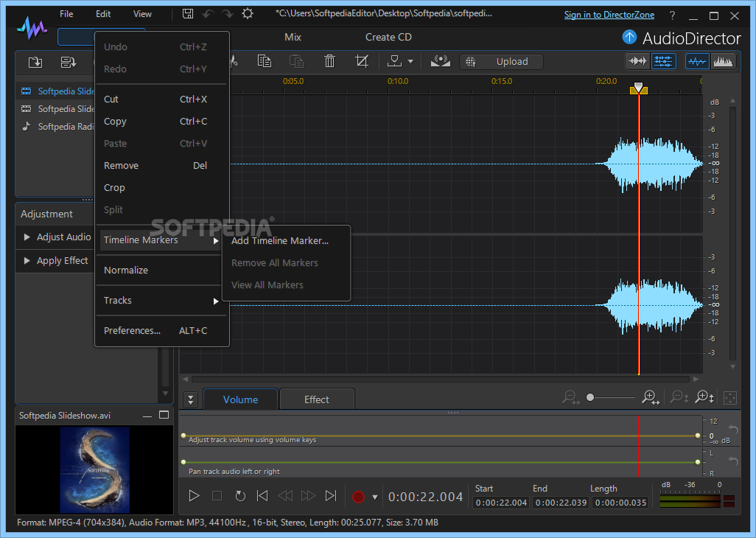756x538 pixels.
Task: Click the batch processing icon in library toolbar
Action: coord(68,62)
